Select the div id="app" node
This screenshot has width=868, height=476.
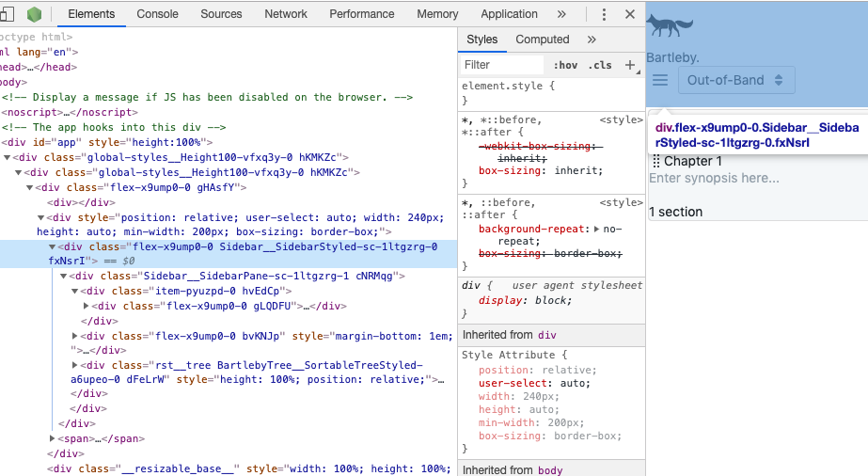tap(107, 143)
